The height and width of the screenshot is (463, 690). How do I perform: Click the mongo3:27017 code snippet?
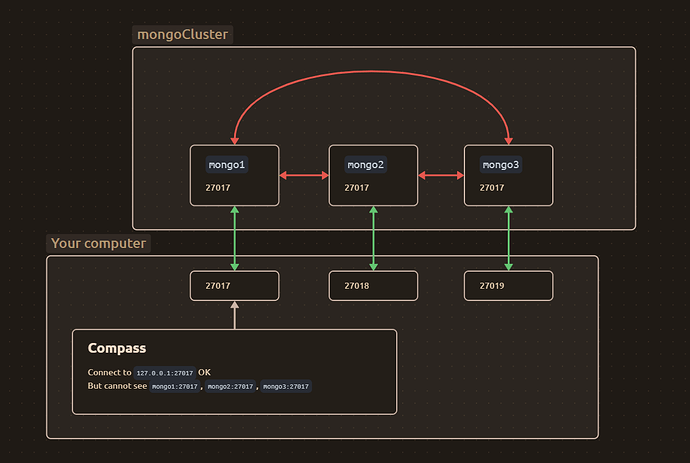click(286, 387)
